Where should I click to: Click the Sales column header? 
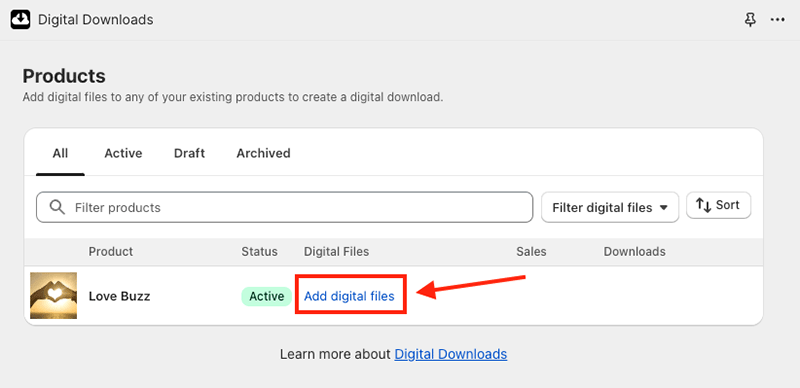point(531,252)
